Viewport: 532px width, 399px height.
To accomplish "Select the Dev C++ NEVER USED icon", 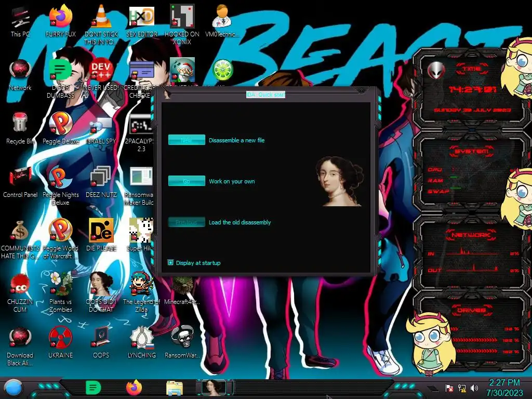I will coord(101,75).
